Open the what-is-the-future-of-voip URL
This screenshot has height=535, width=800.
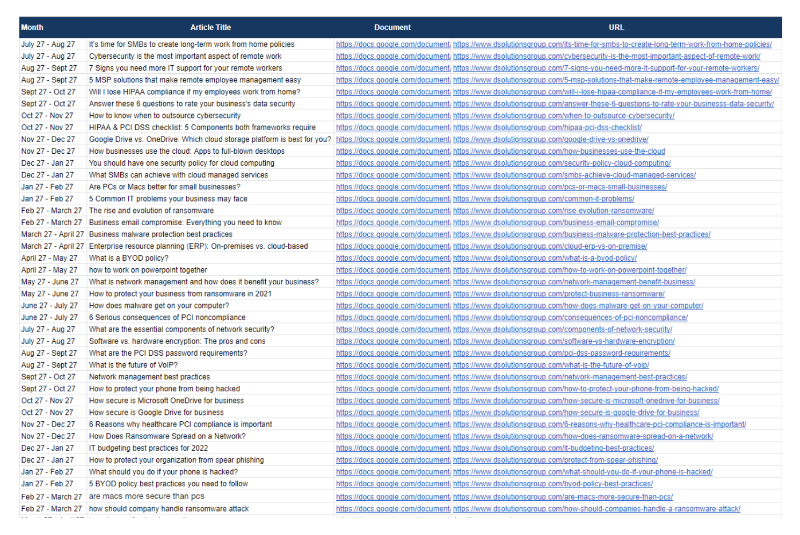coord(551,365)
